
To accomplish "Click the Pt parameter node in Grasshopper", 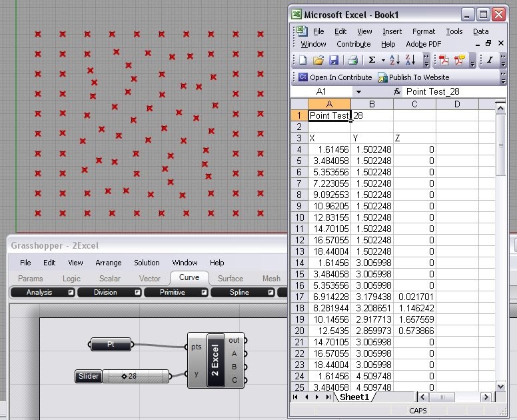I will pos(111,345).
